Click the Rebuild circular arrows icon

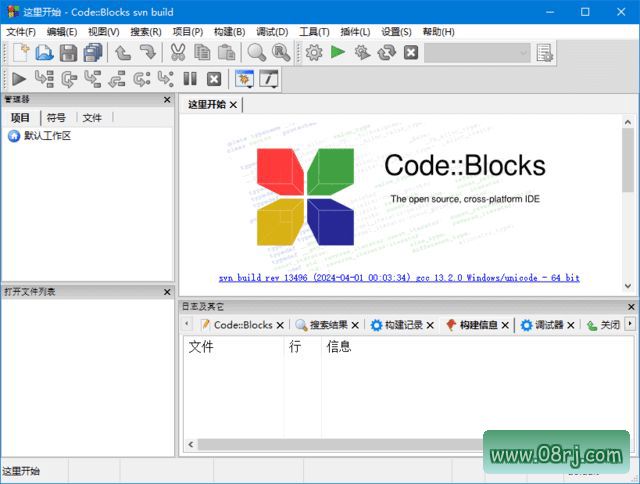386,53
